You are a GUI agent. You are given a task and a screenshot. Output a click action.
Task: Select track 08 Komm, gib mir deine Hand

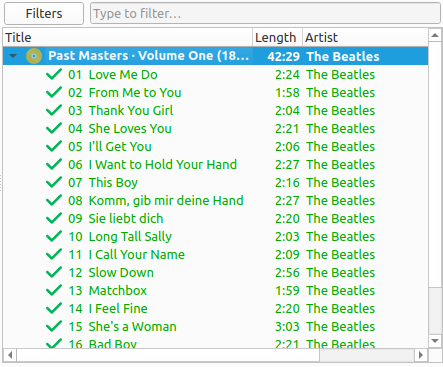[x=216, y=200]
